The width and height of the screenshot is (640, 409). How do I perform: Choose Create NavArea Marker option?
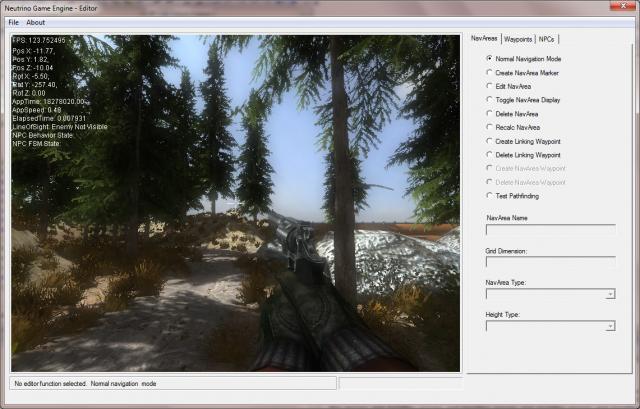point(489,73)
